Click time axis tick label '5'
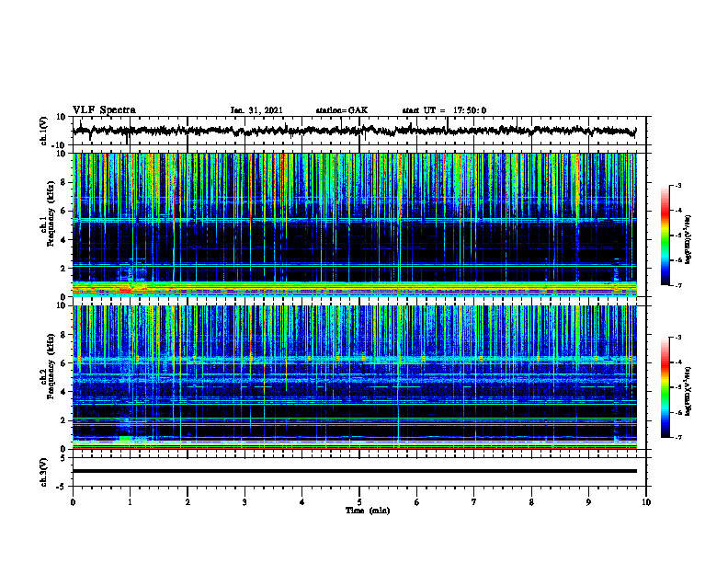 click(359, 502)
